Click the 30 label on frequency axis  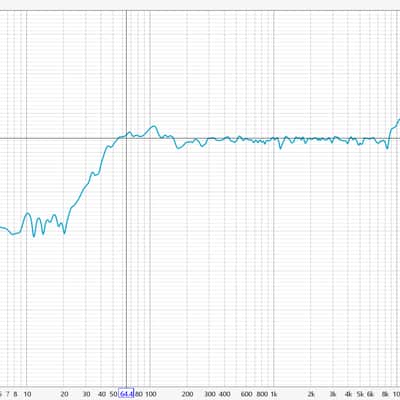click(x=86, y=394)
